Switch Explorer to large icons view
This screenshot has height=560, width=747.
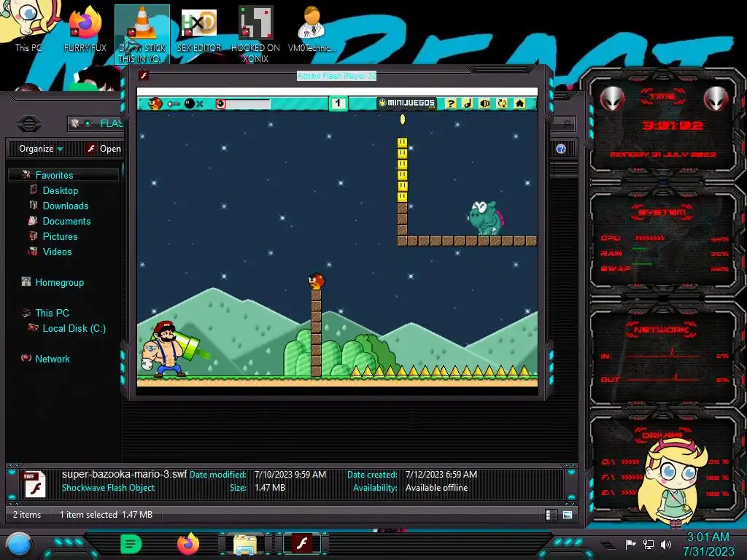click(568, 514)
